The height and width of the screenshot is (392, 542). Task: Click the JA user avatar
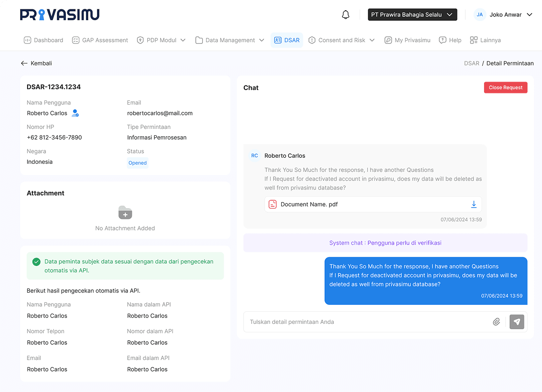pos(480,15)
